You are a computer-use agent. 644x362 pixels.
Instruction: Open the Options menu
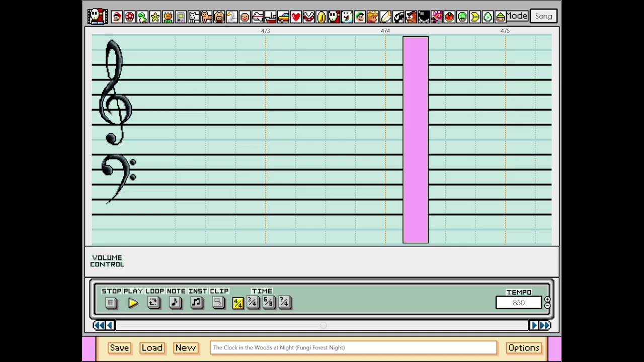pos(524,348)
